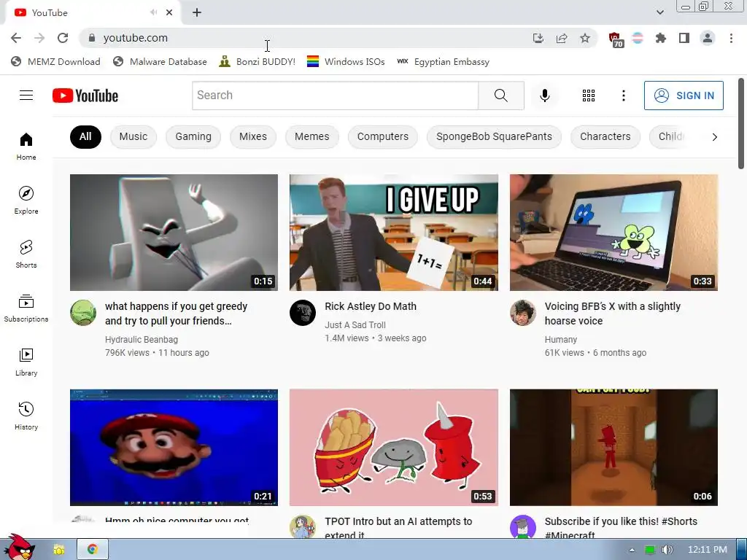
Task: Play the BFB laptop video thumbnail
Action: pos(614,233)
